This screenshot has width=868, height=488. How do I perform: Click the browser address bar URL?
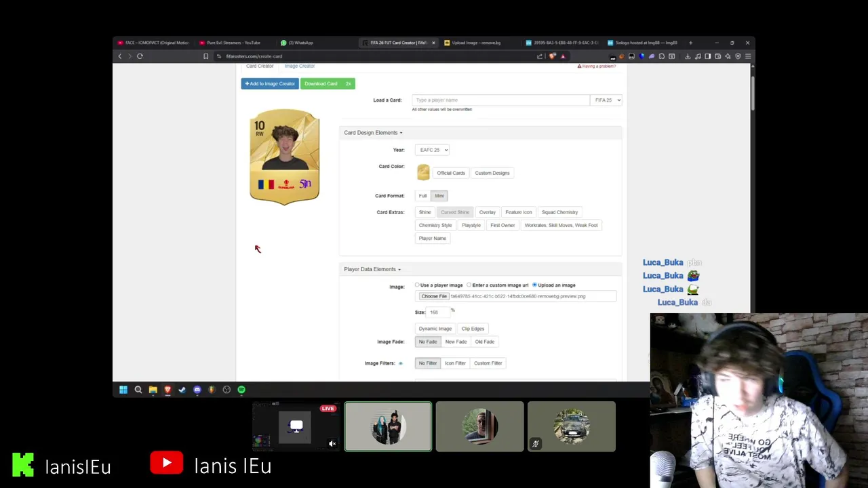(254, 56)
